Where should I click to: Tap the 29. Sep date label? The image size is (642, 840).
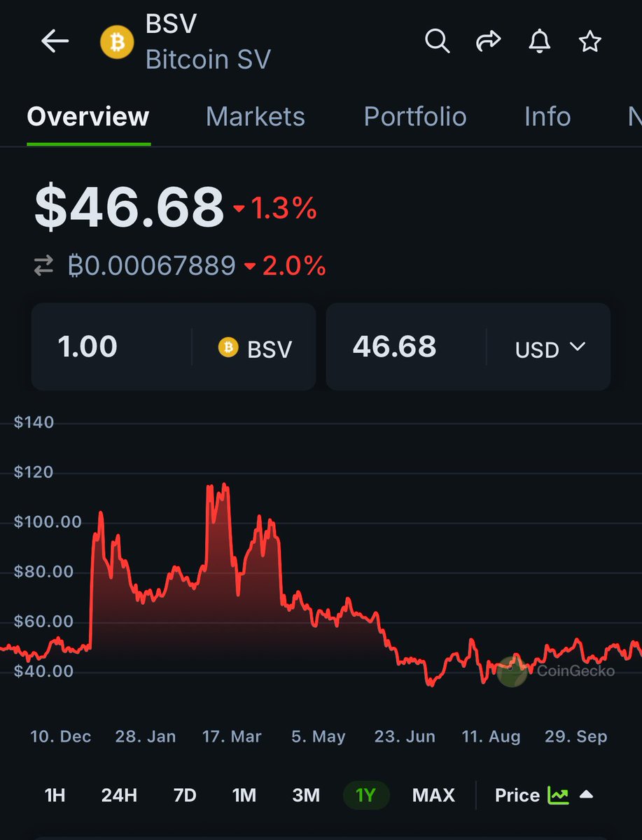tap(576, 736)
